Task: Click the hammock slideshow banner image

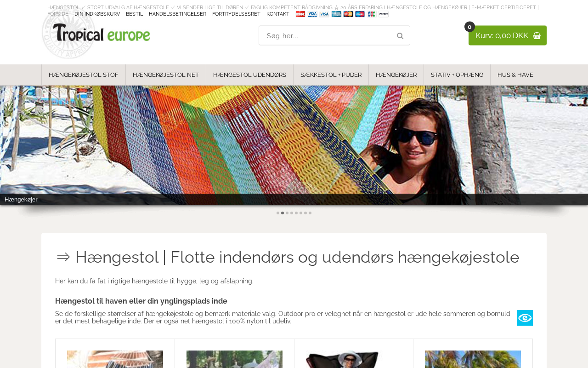Action: pyautogui.click(x=294, y=143)
